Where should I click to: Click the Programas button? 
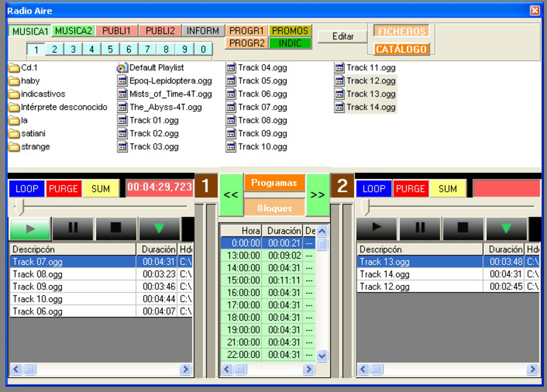[x=274, y=183]
